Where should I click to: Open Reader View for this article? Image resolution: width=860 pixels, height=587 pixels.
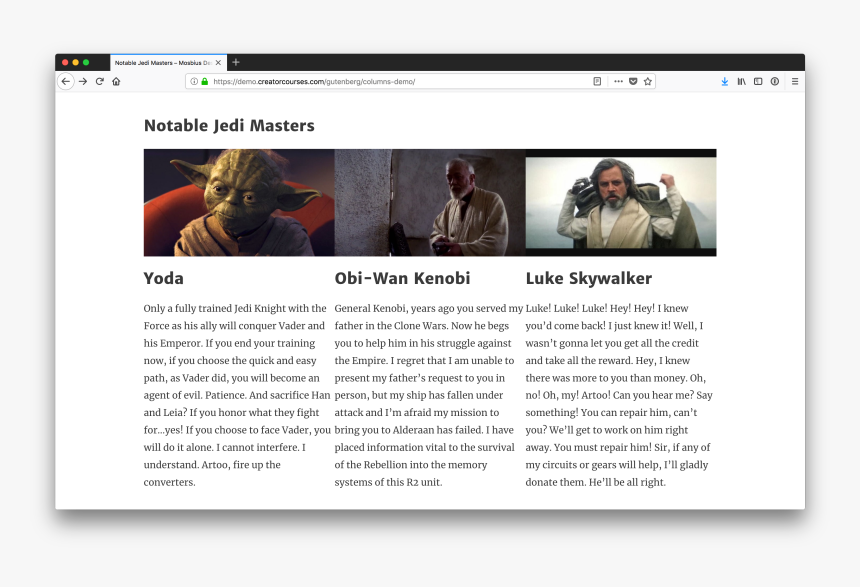coord(599,81)
